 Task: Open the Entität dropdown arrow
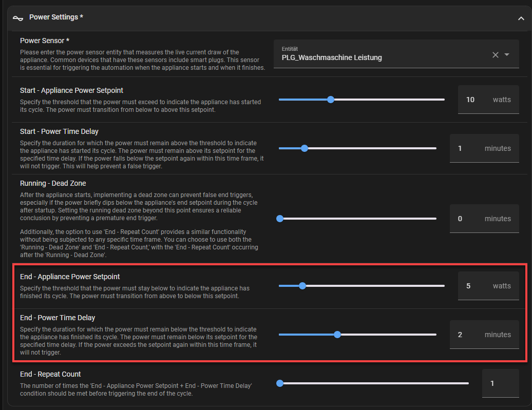point(507,55)
